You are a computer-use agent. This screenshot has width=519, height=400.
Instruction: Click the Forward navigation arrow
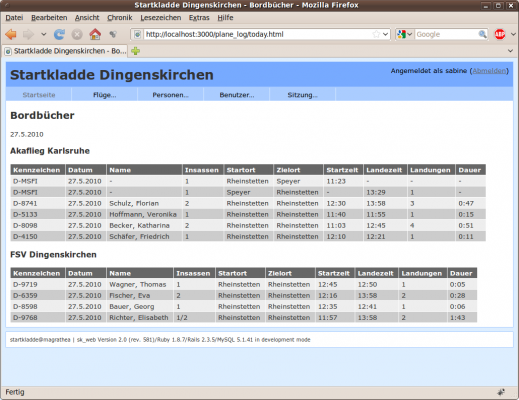point(28,34)
